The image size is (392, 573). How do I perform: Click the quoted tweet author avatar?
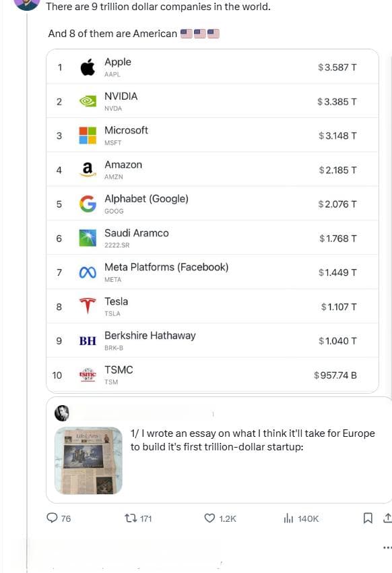[62, 413]
